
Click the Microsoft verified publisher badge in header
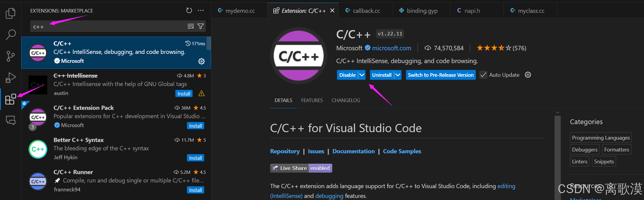click(x=368, y=48)
